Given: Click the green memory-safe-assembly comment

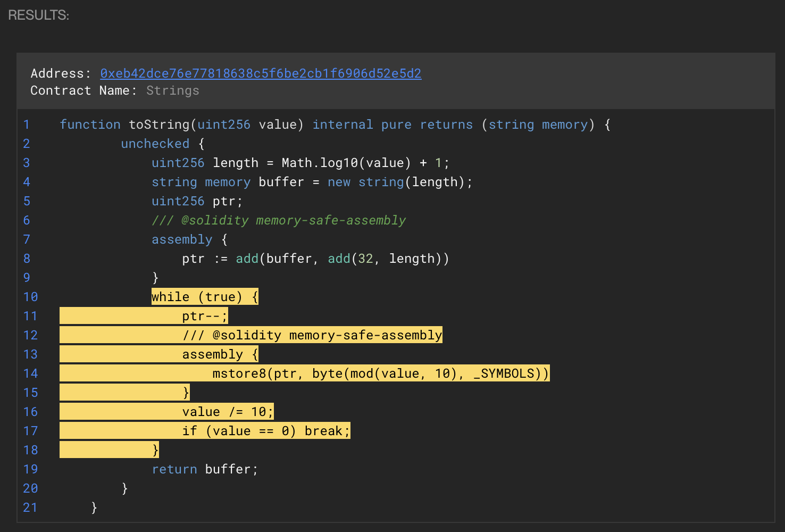Looking at the screenshot, I should (x=279, y=221).
